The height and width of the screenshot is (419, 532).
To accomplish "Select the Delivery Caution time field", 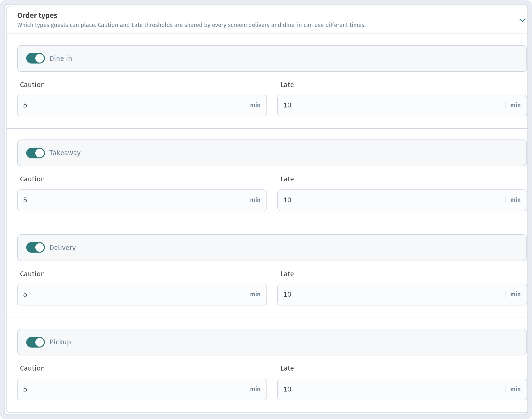I will tap(142, 294).
